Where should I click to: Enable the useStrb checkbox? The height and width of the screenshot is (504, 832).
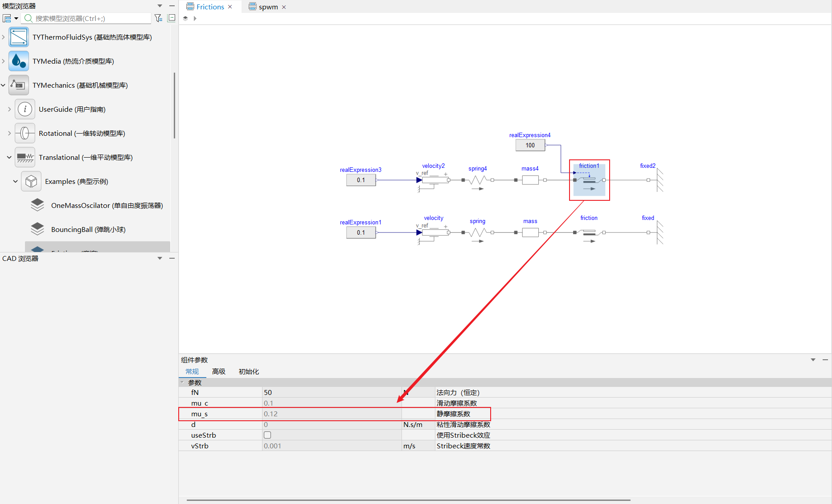click(267, 435)
